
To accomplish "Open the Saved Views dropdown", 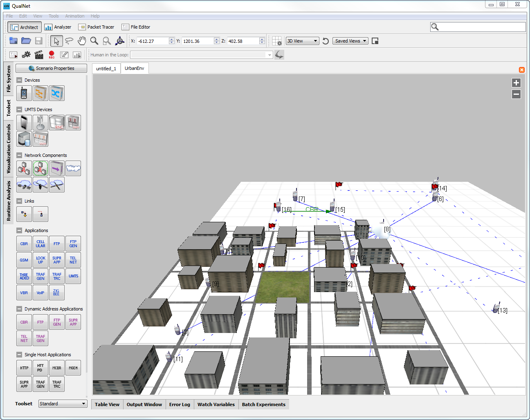I will 350,41.
